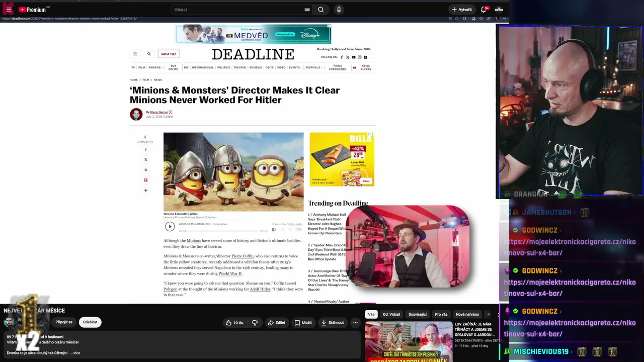Open Deadline's X follow icon
The width and height of the screenshot is (644, 362).
348,57
